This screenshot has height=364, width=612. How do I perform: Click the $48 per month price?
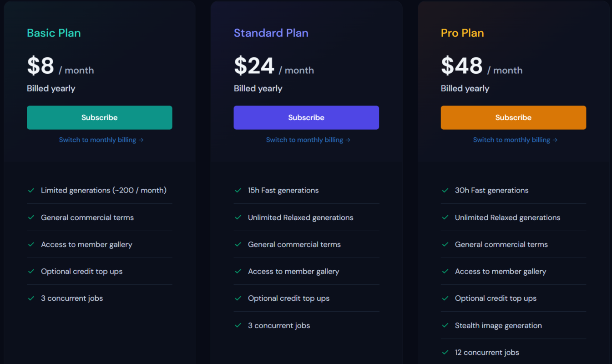[x=481, y=66]
